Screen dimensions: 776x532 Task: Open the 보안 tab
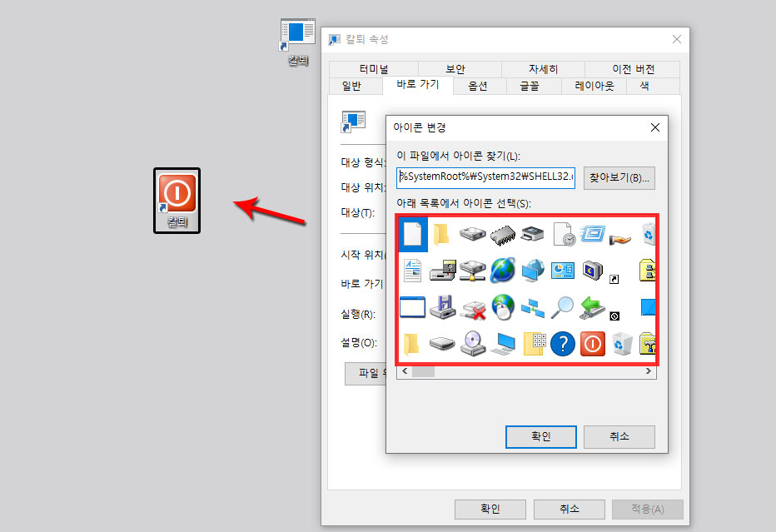click(x=457, y=68)
